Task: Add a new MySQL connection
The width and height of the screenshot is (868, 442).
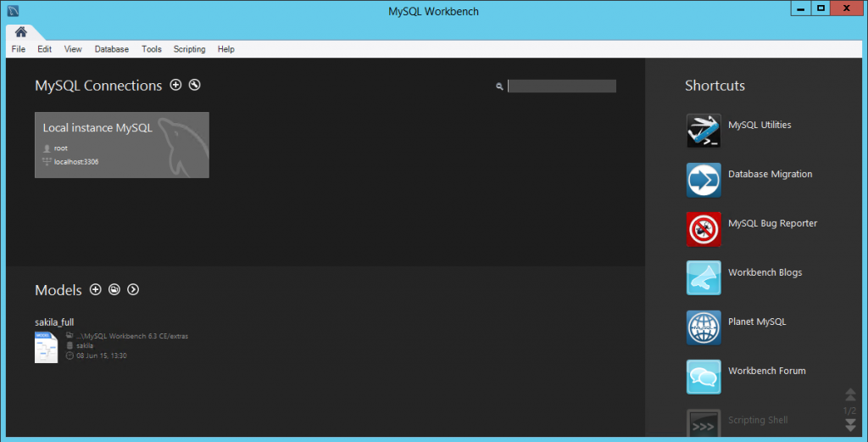Action: 175,85
